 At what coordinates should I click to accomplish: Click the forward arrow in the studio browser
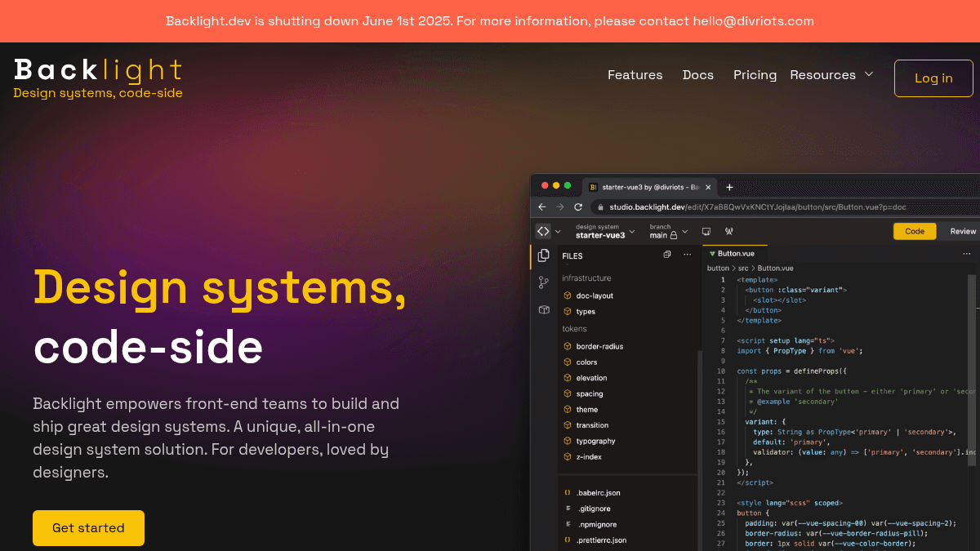coord(560,207)
